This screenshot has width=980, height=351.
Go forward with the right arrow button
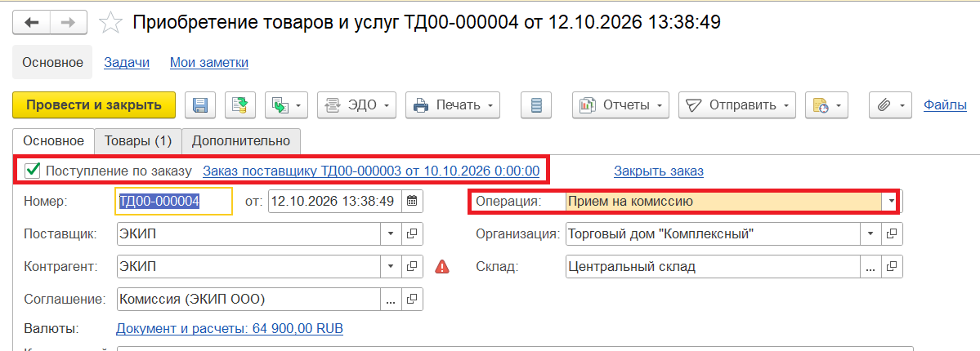click(x=68, y=23)
